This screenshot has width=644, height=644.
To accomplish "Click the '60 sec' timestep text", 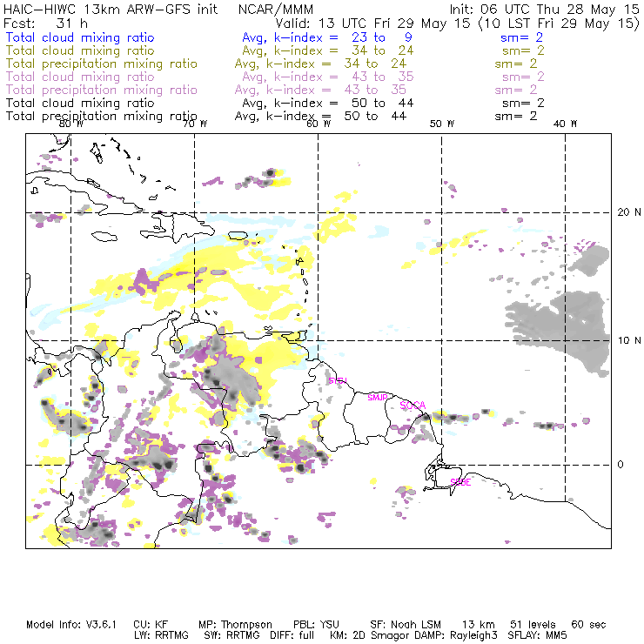I will click(588, 625).
